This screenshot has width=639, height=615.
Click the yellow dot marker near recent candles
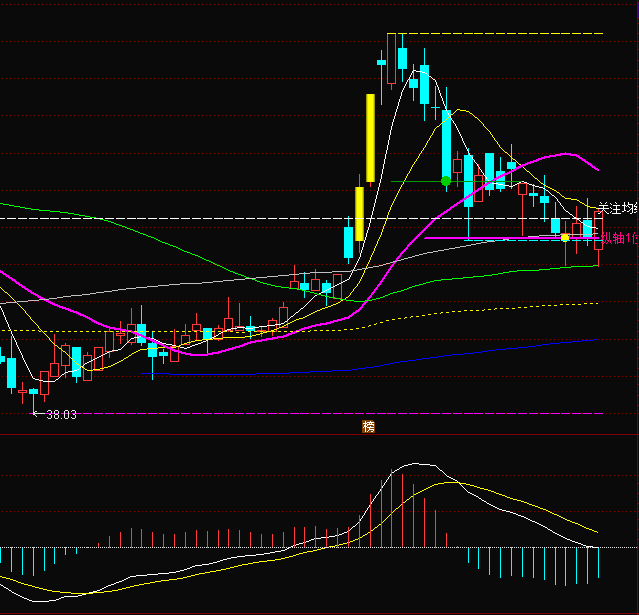565,237
